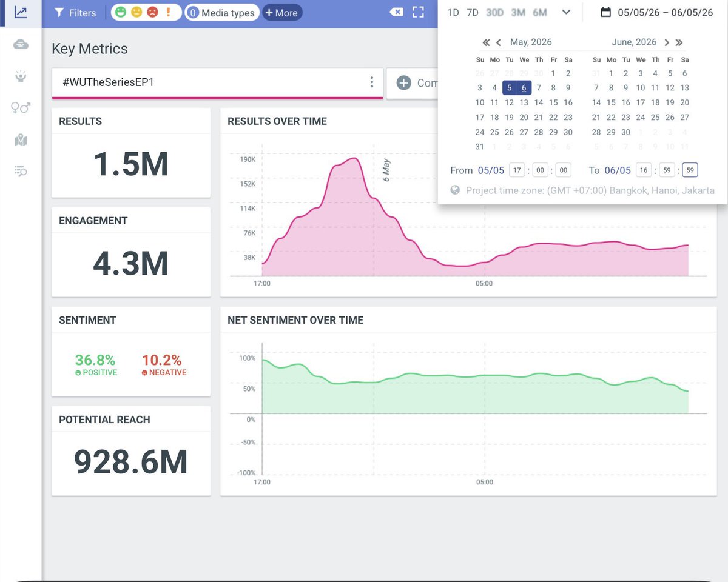Toggle the orange exclamation mark filter
Screen dimensions: 728x582
pos(169,12)
